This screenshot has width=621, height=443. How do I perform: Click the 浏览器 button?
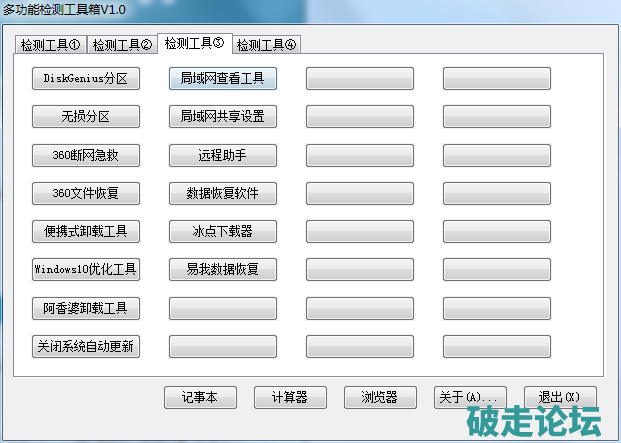(x=380, y=397)
